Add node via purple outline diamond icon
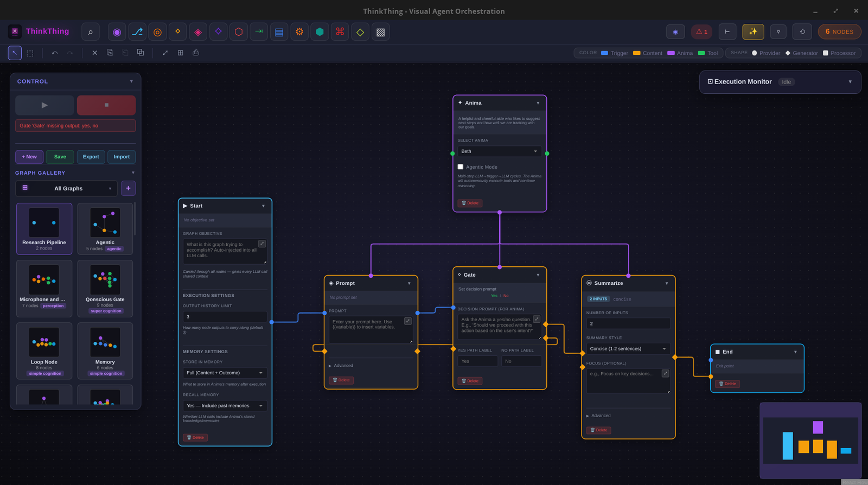The height and width of the screenshot is (485, 868). tap(218, 32)
